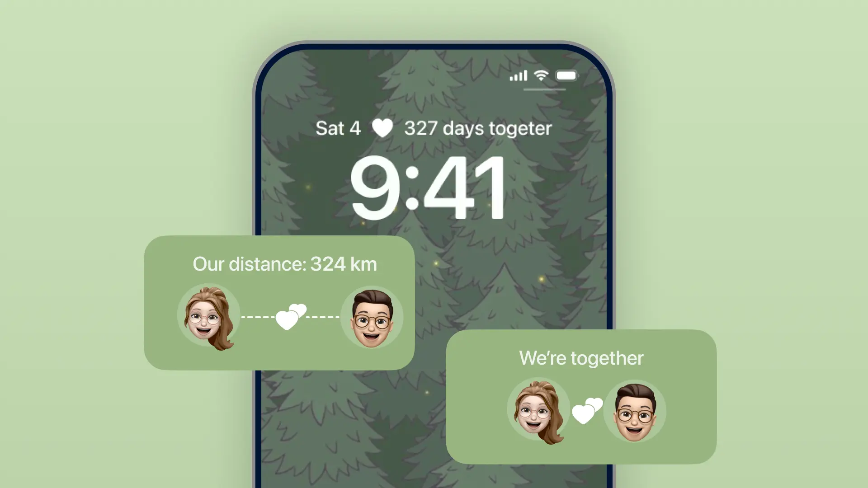Select the female Memoji avatar on left
This screenshot has height=488, width=868.
pyautogui.click(x=209, y=316)
